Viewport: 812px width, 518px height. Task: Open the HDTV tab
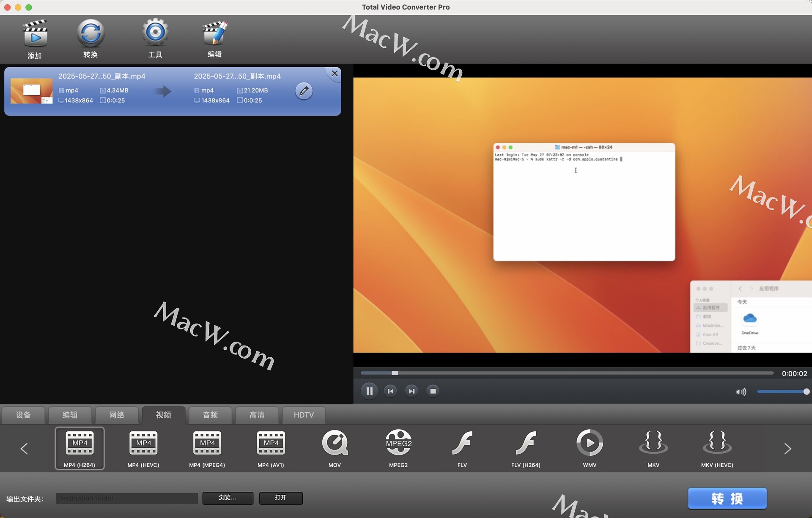click(x=304, y=415)
